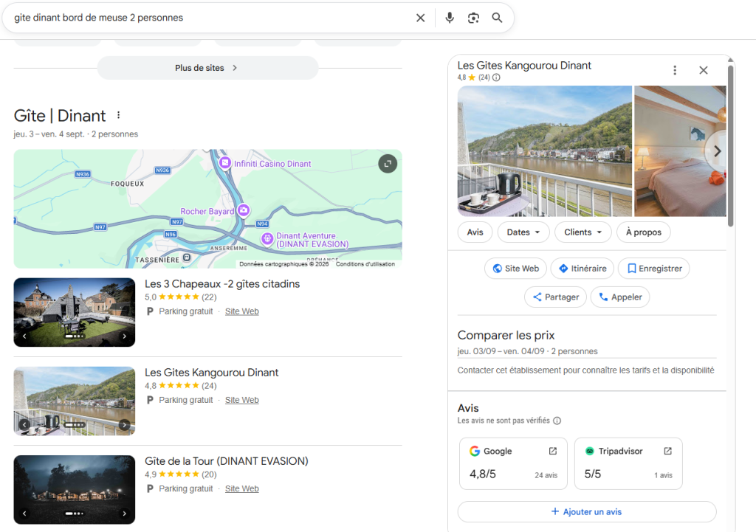
Task: Open the Les 3 Chapeaux thumbnail photo
Action: click(75, 312)
